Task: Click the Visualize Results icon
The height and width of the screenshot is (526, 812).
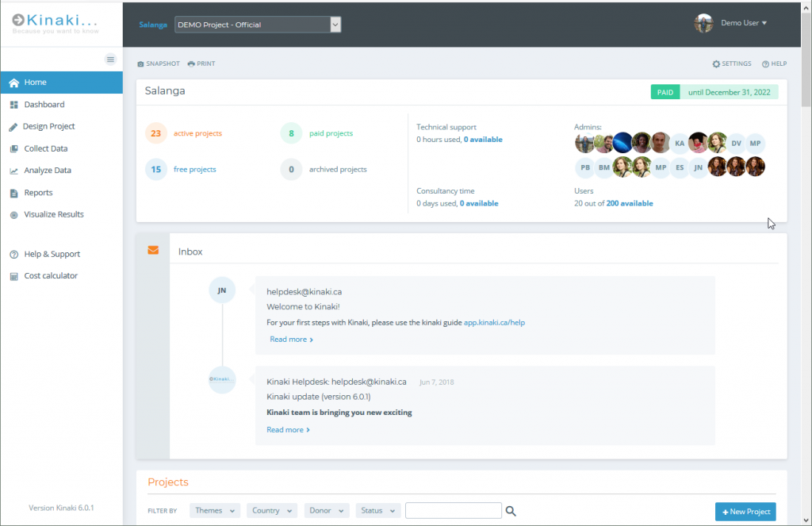Action: (14, 215)
